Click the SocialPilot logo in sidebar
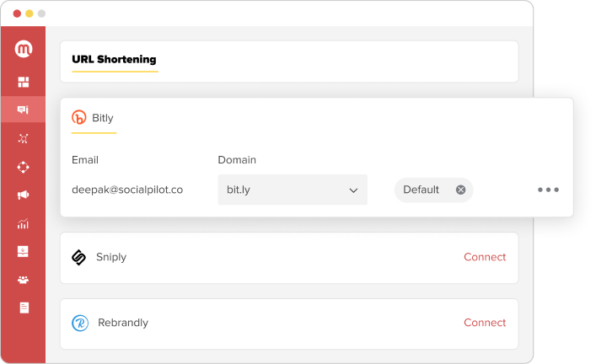The height and width of the screenshot is (364, 596). click(x=24, y=49)
